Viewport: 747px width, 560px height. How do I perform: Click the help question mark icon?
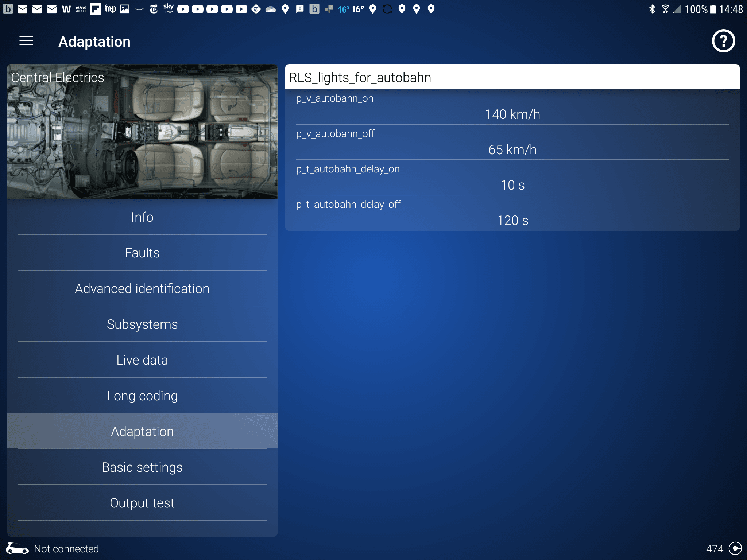[723, 41]
